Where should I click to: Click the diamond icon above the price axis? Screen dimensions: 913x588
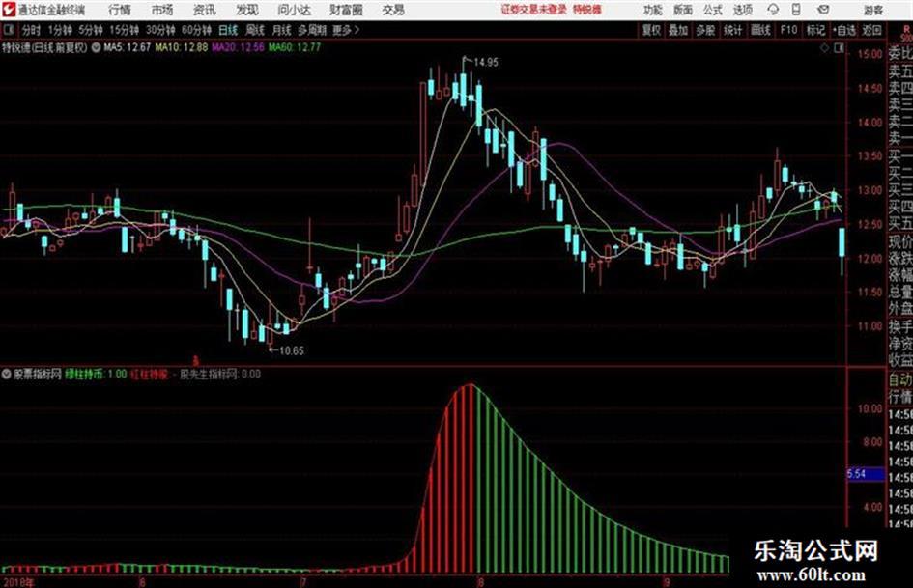tap(824, 48)
